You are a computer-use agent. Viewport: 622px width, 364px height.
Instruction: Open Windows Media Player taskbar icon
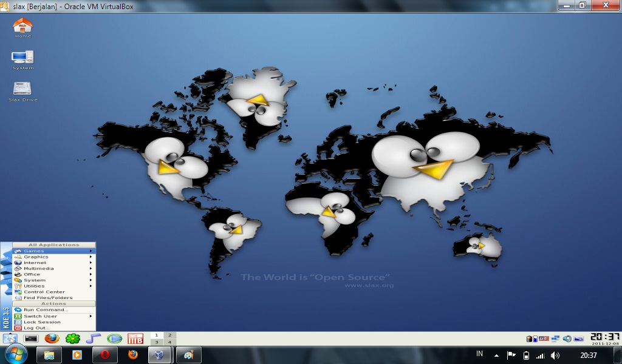click(x=77, y=355)
